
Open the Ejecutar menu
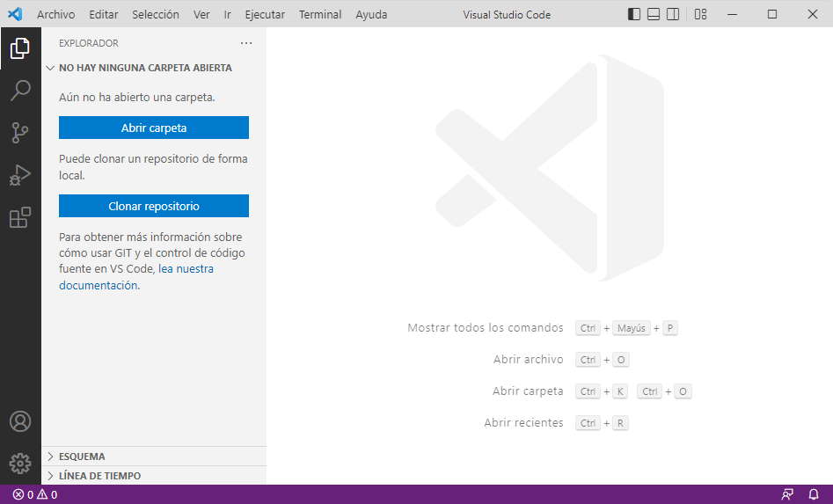click(265, 14)
